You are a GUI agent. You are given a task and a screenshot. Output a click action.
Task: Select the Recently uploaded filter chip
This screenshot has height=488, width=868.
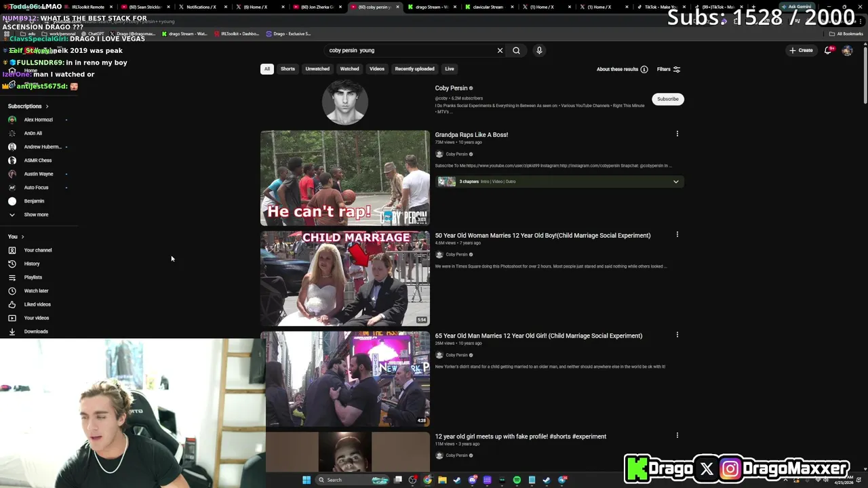click(x=414, y=69)
